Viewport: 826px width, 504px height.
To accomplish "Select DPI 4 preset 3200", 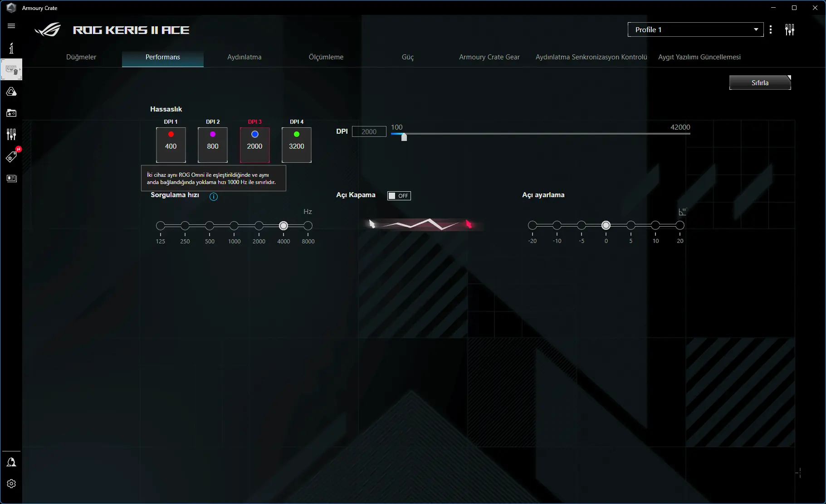I will tap(297, 145).
